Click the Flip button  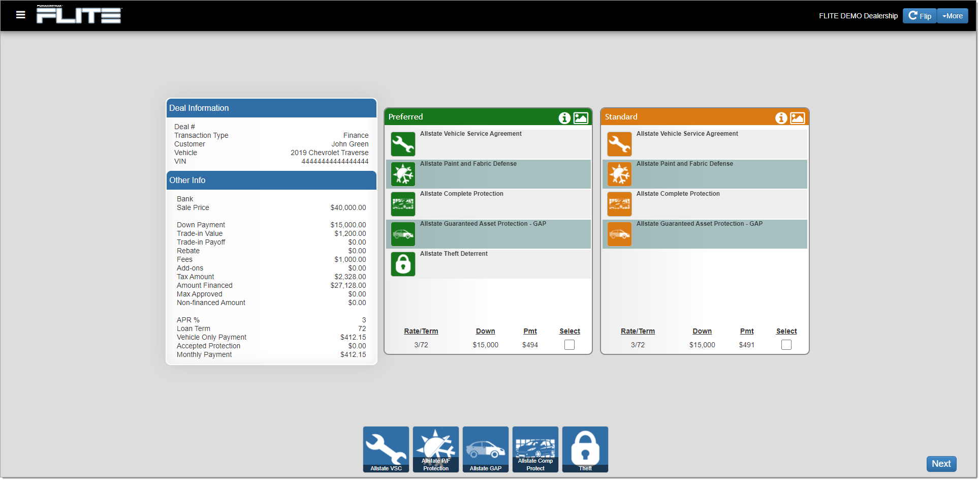[920, 16]
